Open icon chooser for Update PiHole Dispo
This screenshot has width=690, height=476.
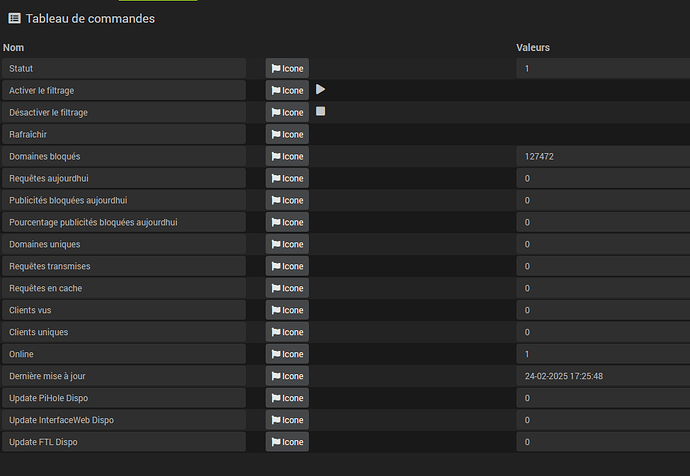pos(287,398)
